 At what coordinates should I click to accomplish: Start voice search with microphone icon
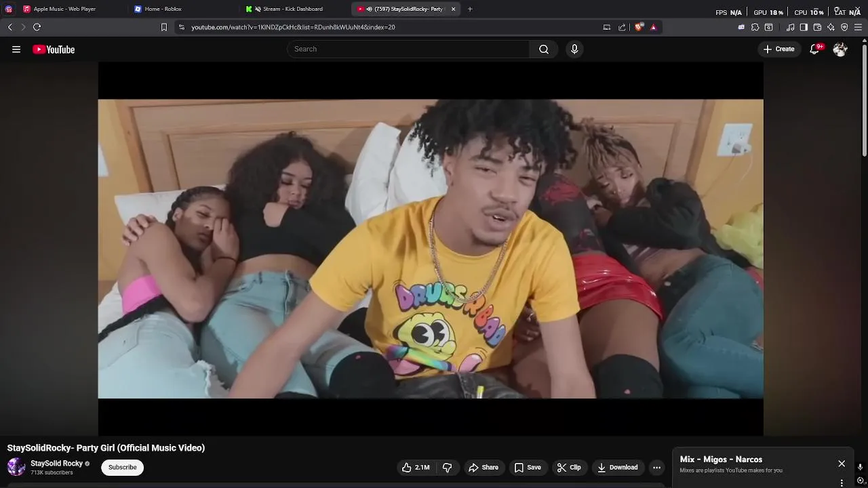pyautogui.click(x=574, y=49)
